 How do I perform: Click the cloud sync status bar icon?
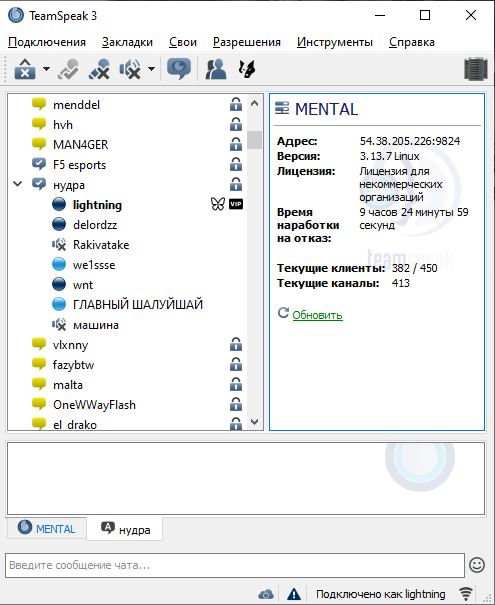click(266, 594)
